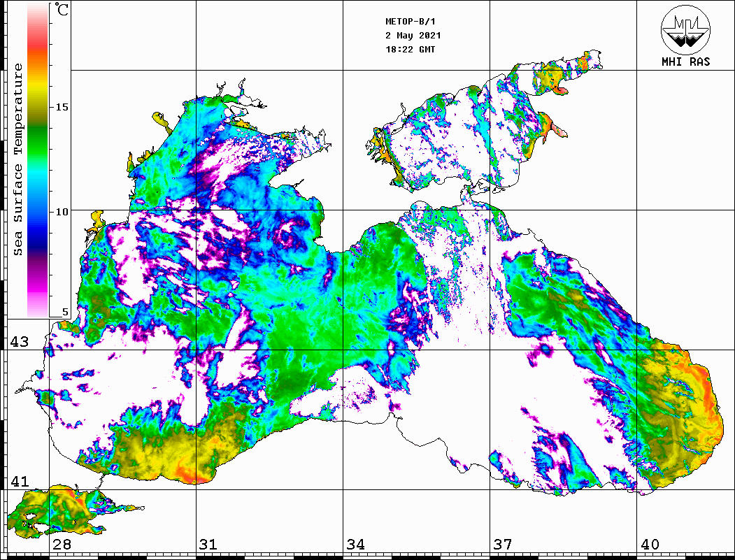Click the date "2 May 2021"

click(x=413, y=36)
